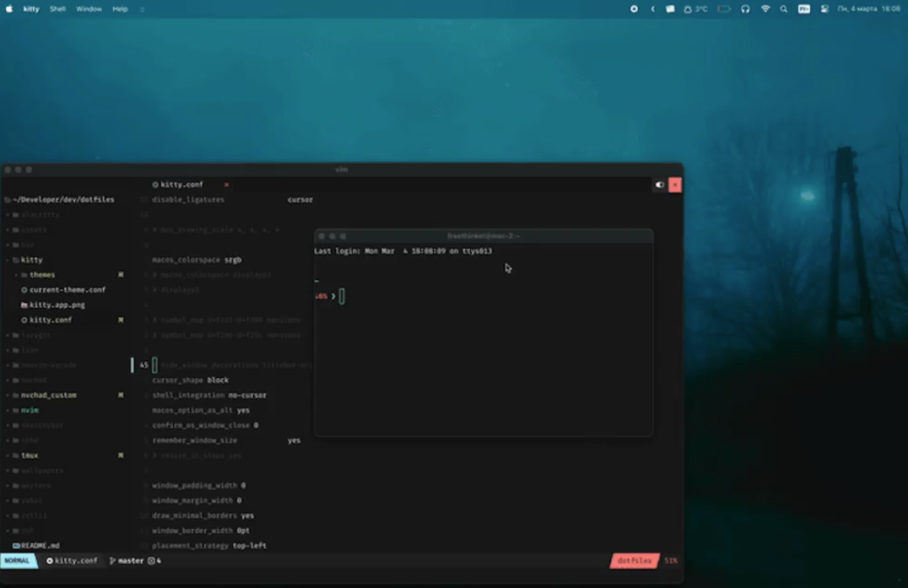The width and height of the screenshot is (908, 588).
Task: Click the vim window title bar
Action: click(x=342, y=170)
